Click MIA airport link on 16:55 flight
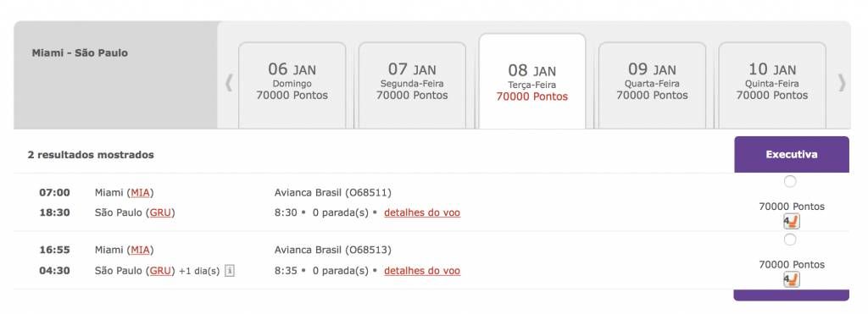 (141, 250)
